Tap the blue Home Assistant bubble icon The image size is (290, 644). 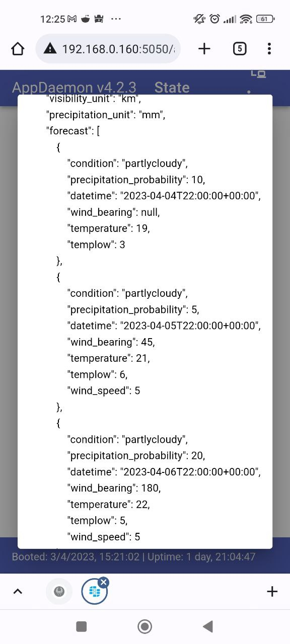(94, 591)
